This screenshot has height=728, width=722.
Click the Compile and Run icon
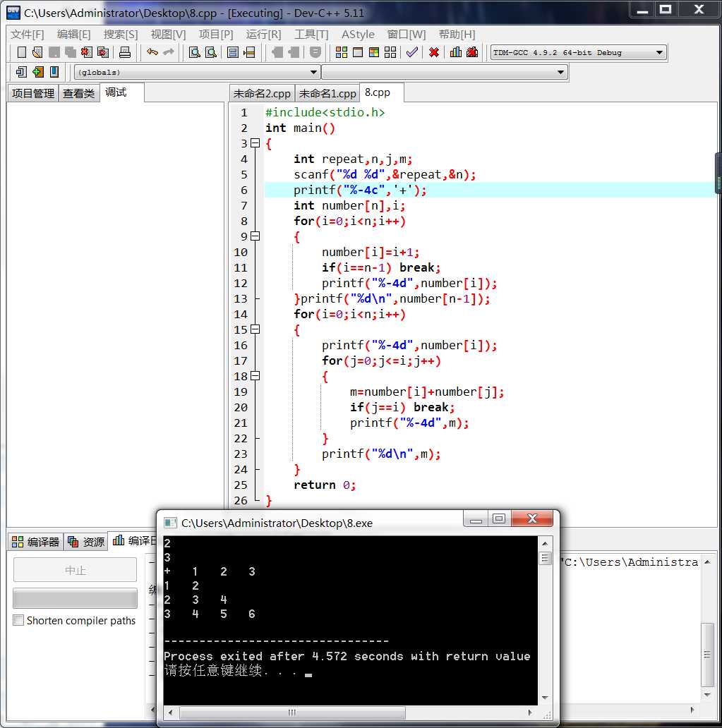[374, 52]
